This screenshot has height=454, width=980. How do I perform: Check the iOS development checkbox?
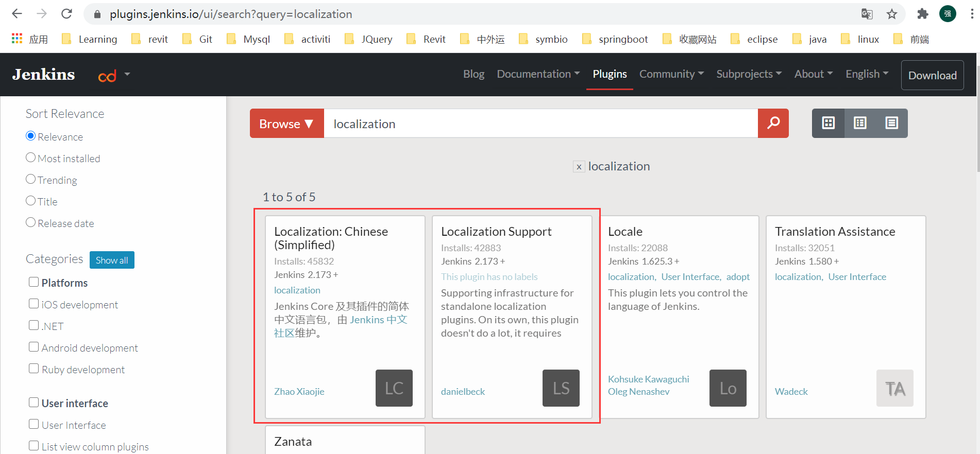coord(34,304)
